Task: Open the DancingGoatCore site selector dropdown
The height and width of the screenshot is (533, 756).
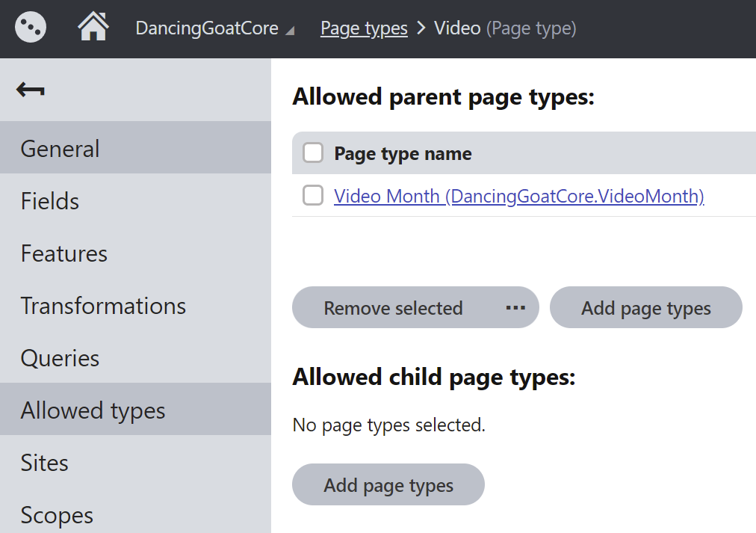Action: coord(214,28)
